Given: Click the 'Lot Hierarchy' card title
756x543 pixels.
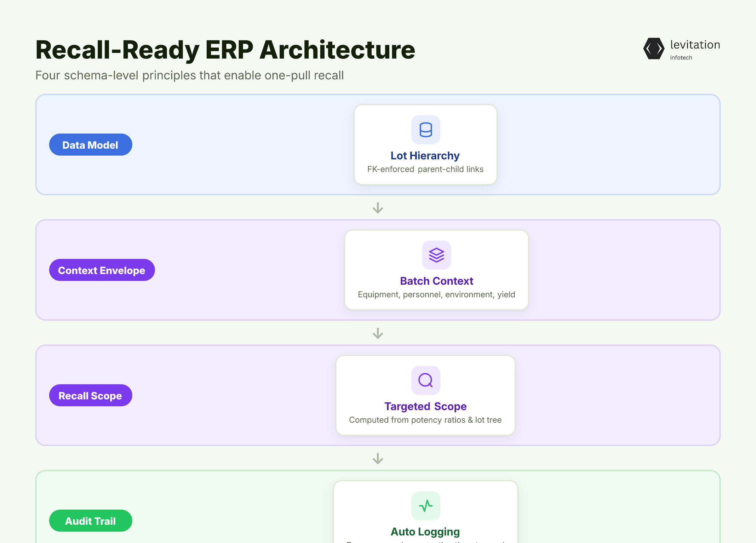Looking at the screenshot, I should click(425, 156).
